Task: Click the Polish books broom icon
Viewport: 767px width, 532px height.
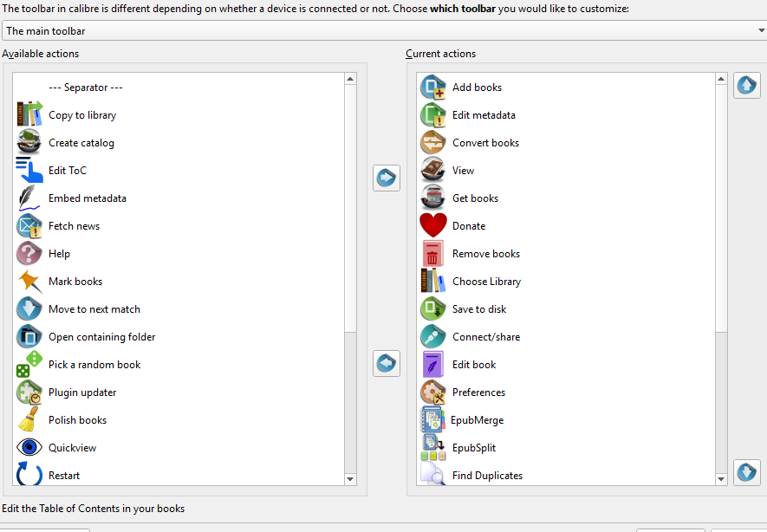Action: pyautogui.click(x=29, y=419)
